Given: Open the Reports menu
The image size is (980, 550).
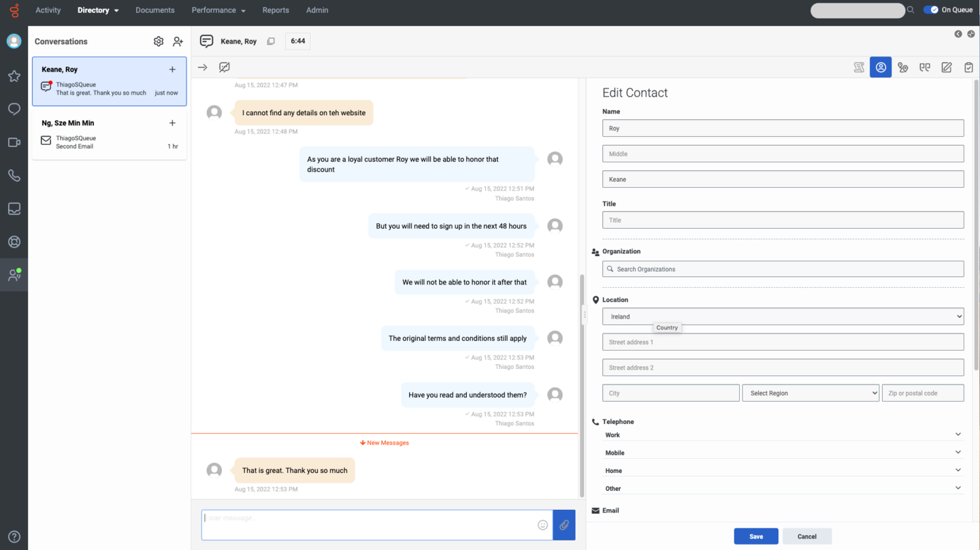Looking at the screenshot, I should coord(276,10).
